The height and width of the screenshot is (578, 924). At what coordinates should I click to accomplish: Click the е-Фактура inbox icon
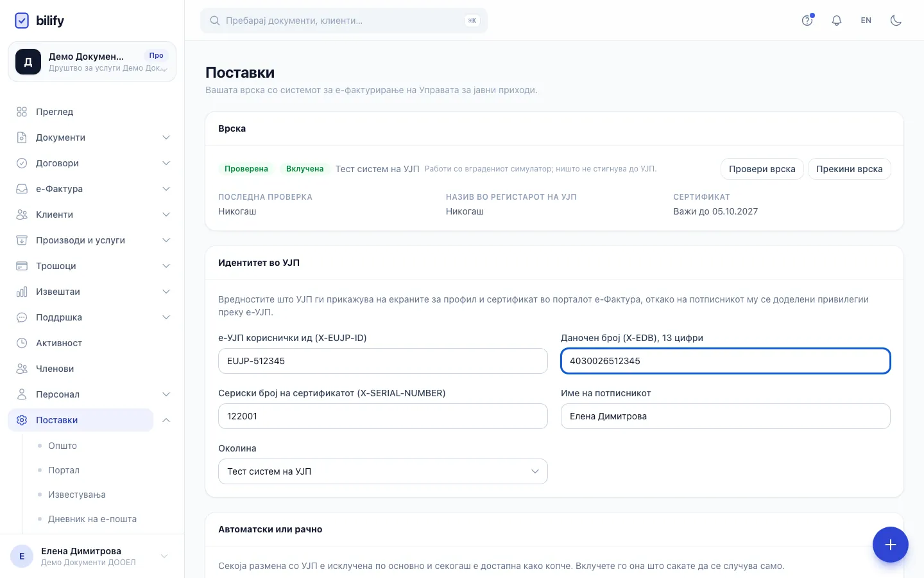[x=22, y=189]
